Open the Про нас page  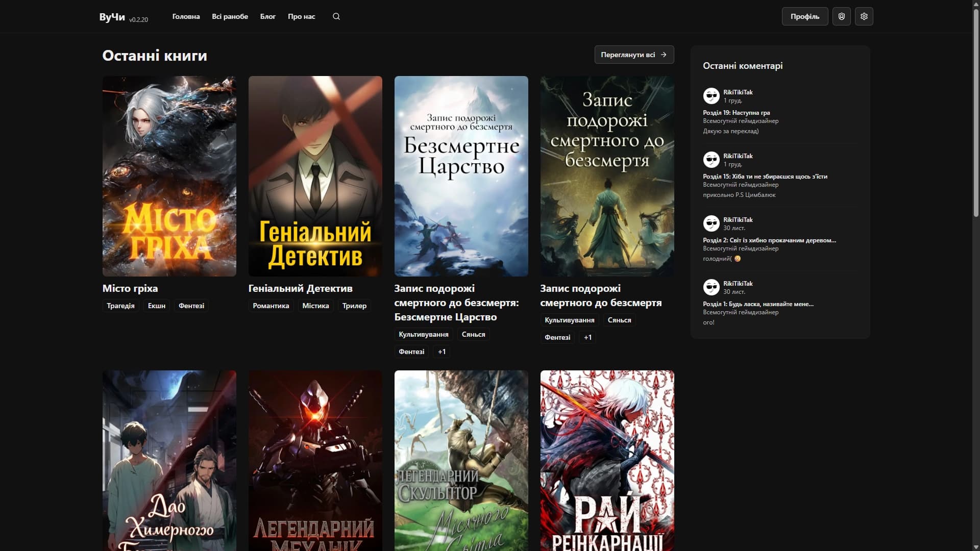click(x=302, y=16)
